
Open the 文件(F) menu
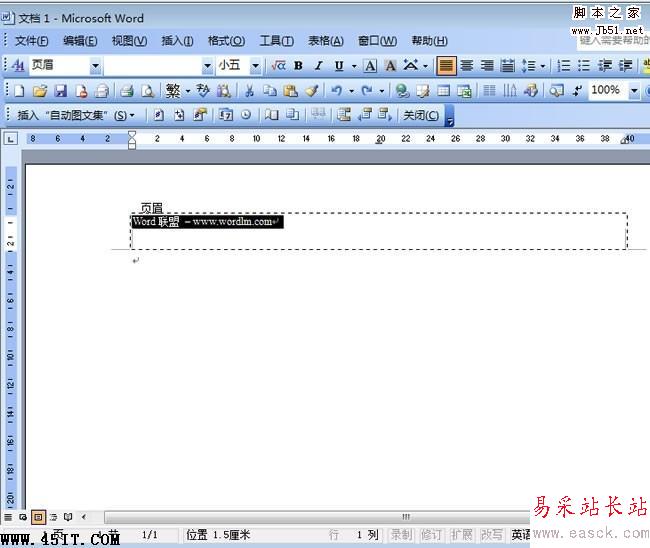(32, 41)
